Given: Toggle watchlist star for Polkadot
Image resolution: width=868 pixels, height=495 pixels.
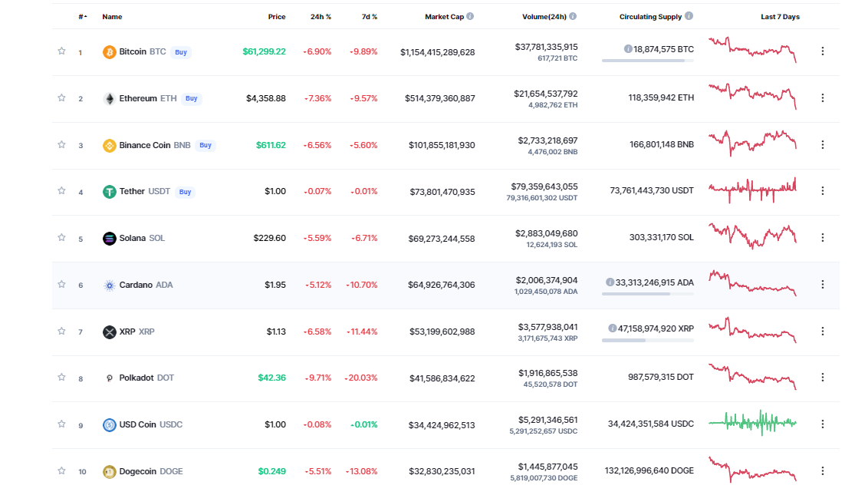Looking at the screenshot, I should coord(61,378).
